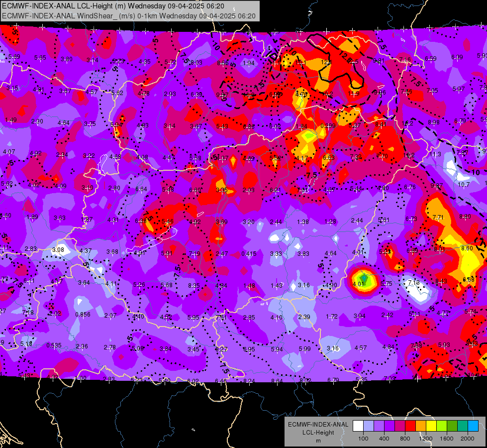The width and height of the screenshot is (487, 448).
Task: Click the grid value 1.72
Action: pos(332,316)
